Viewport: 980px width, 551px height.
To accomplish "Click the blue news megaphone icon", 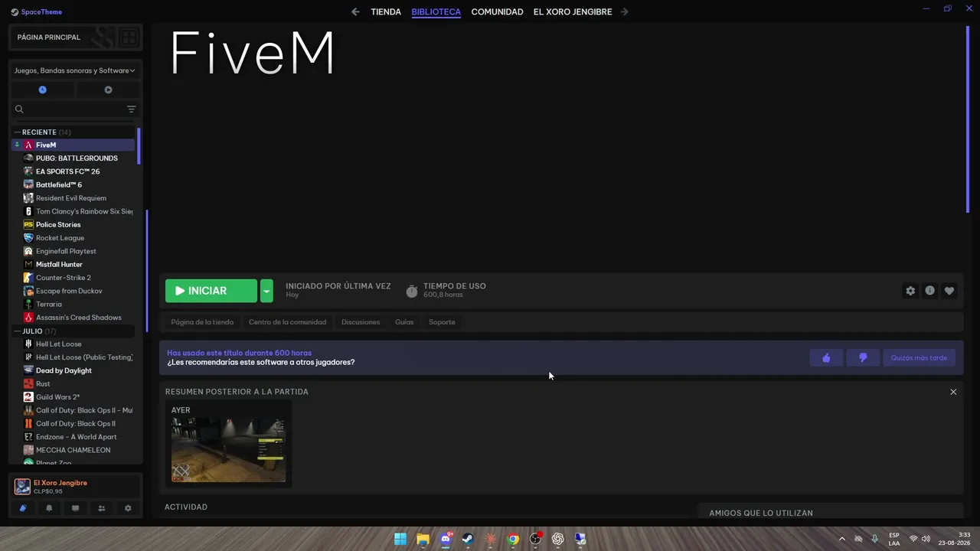I will [23, 508].
